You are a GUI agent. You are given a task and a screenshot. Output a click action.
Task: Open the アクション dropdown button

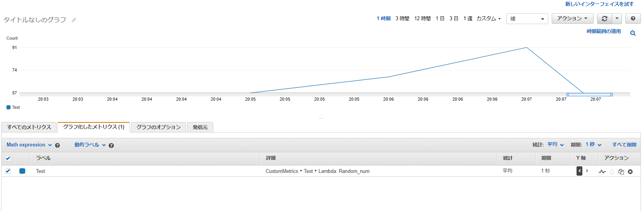click(x=572, y=19)
